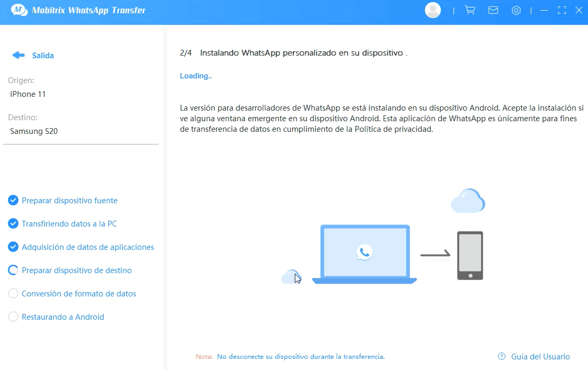Viewport: 588px width, 370px height.
Task: Open the Guía del Usuario link
Action: click(x=539, y=356)
